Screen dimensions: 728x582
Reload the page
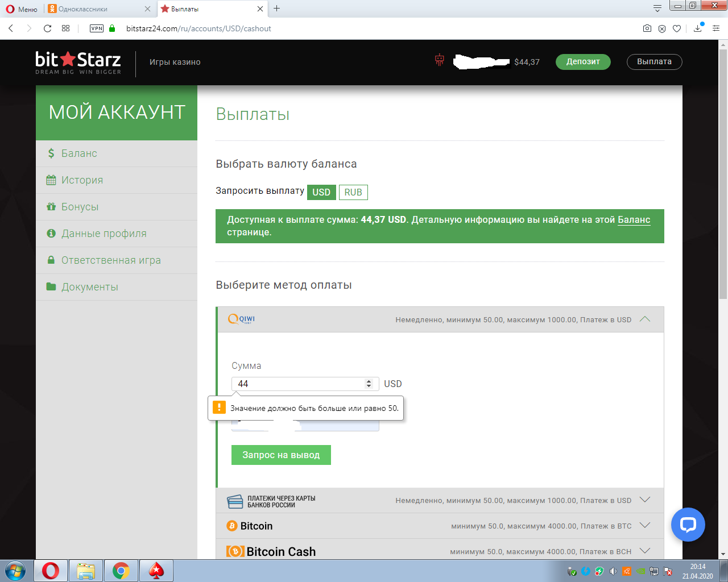click(x=47, y=28)
